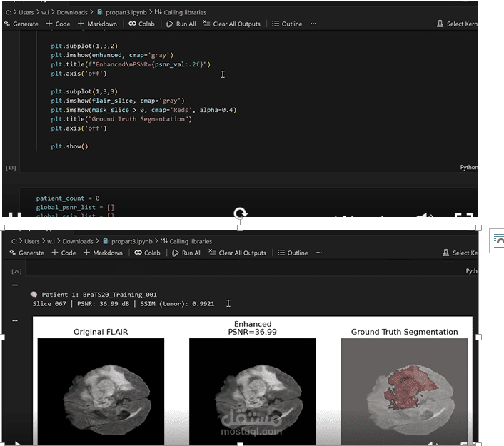Viewport: 504px width, 446px height.
Task: Open Colab from the lower notebook toolbar
Action: (x=148, y=253)
